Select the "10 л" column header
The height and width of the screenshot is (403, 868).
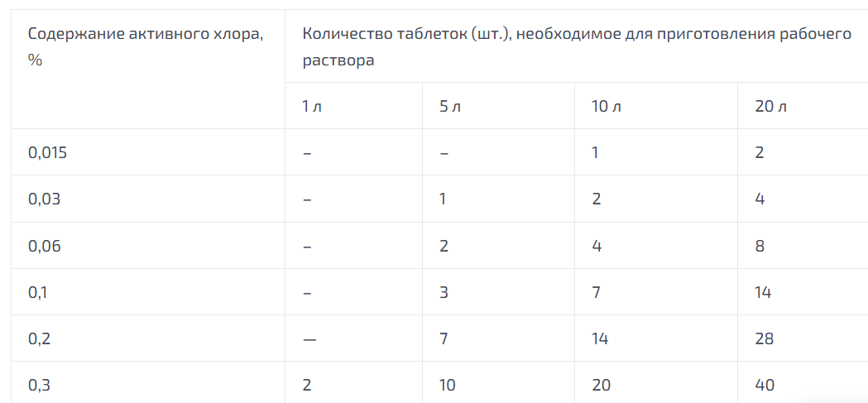pos(605,106)
